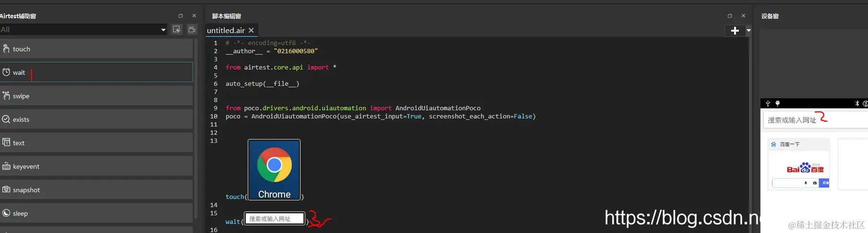Open the 百度一下 tab thumbnail on device
The image size is (868, 233).
click(x=799, y=164)
